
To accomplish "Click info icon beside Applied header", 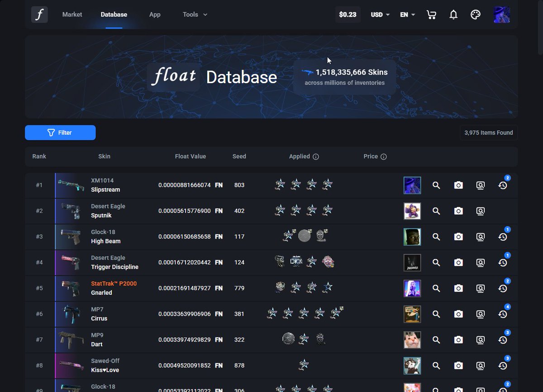I will point(316,157).
